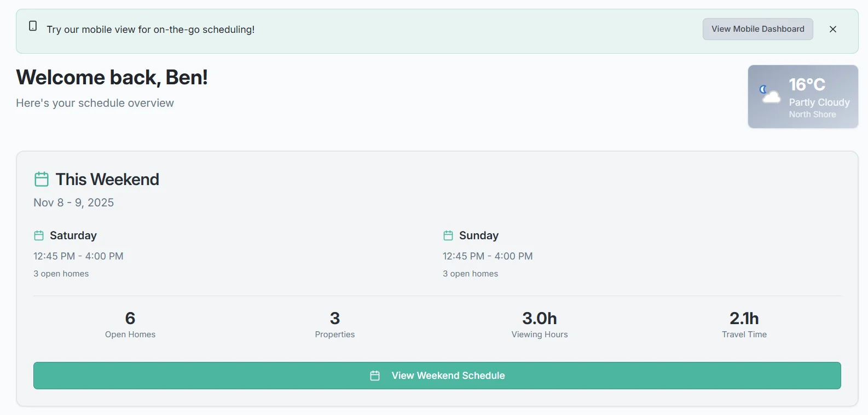Click the 16°C temperature display
This screenshot has width=868, height=415.
coord(808,85)
